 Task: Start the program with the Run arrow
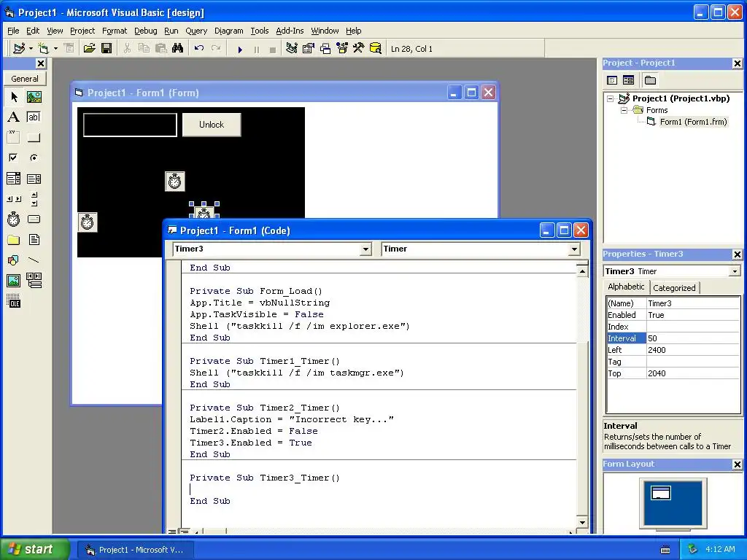(240, 49)
